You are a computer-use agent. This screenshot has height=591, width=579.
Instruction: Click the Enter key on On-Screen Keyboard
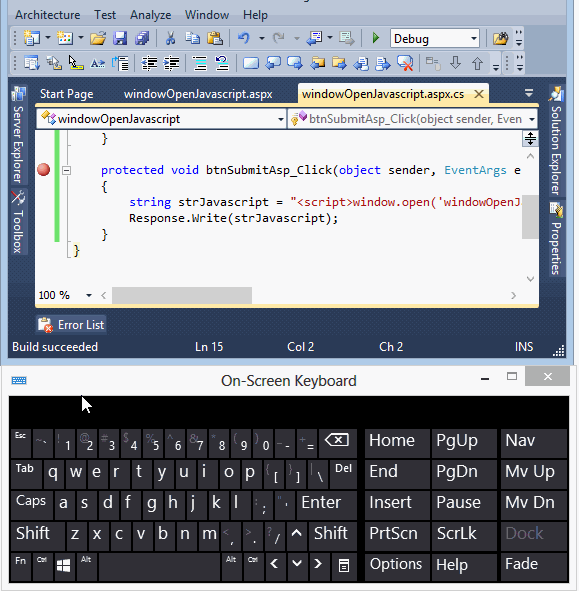326,505
